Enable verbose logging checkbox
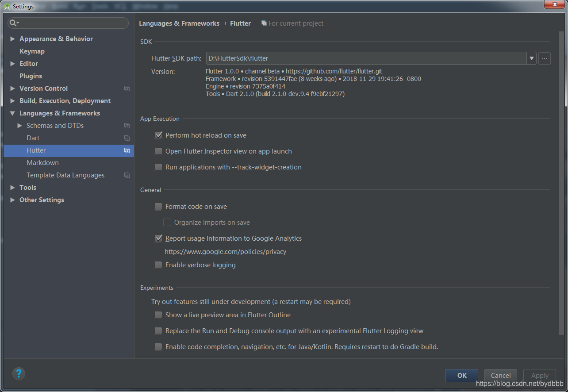Image resolution: width=568 pixels, height=392 pixels. [158, 265]
